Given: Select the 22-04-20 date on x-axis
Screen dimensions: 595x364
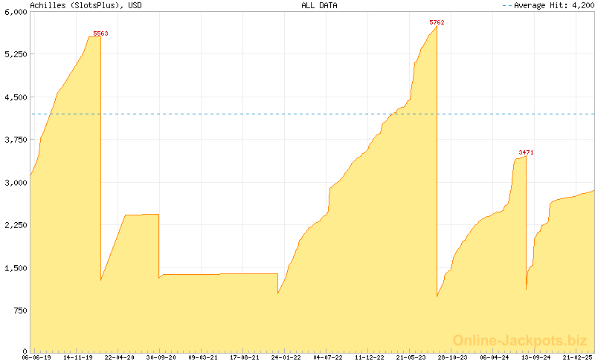Looking at the screenshot, I should 120,357.
